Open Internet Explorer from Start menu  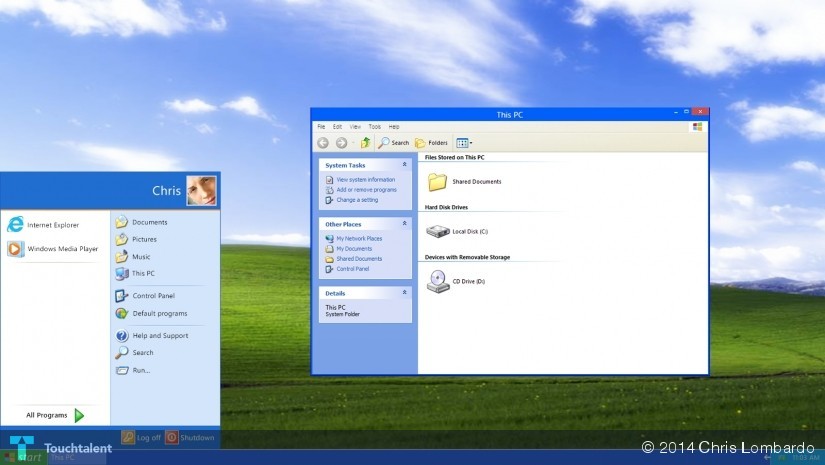(43, 225)
